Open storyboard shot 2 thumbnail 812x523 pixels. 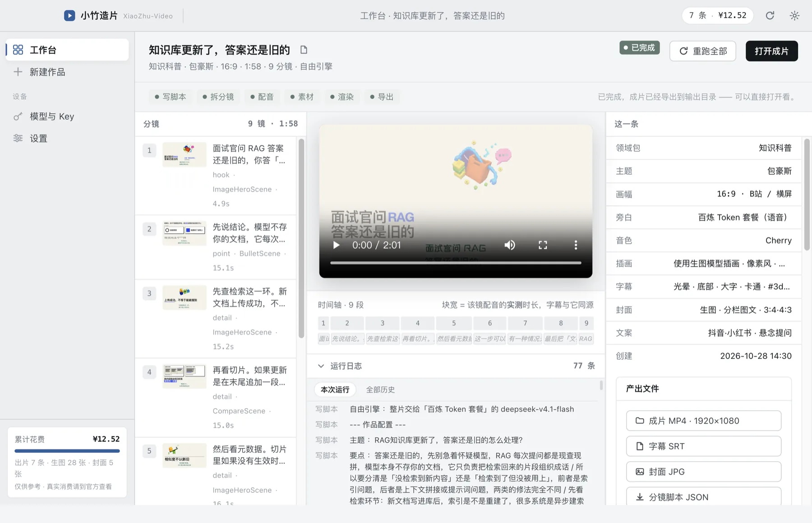[185, 233]
